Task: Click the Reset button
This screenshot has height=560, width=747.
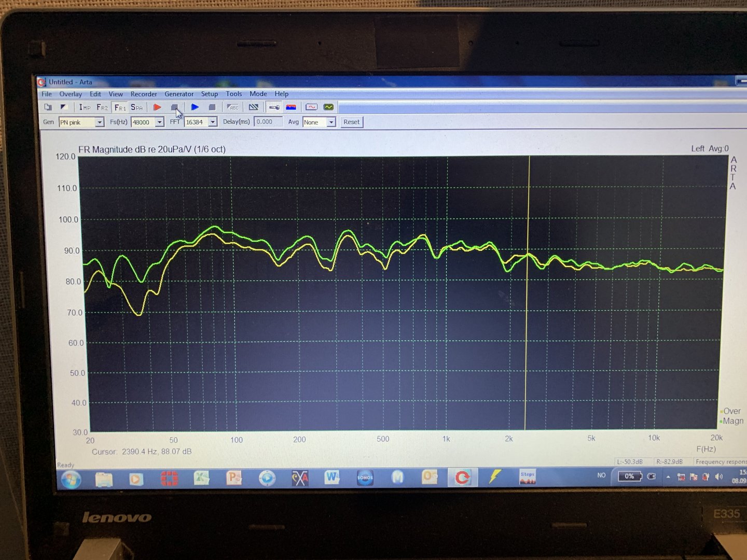Action: 351,122
